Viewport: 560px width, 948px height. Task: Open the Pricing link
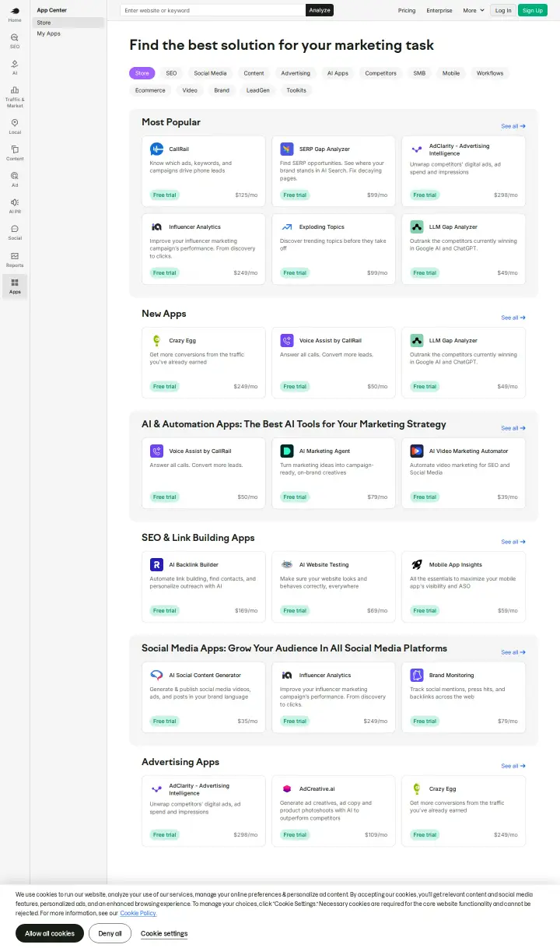(407, 10)
